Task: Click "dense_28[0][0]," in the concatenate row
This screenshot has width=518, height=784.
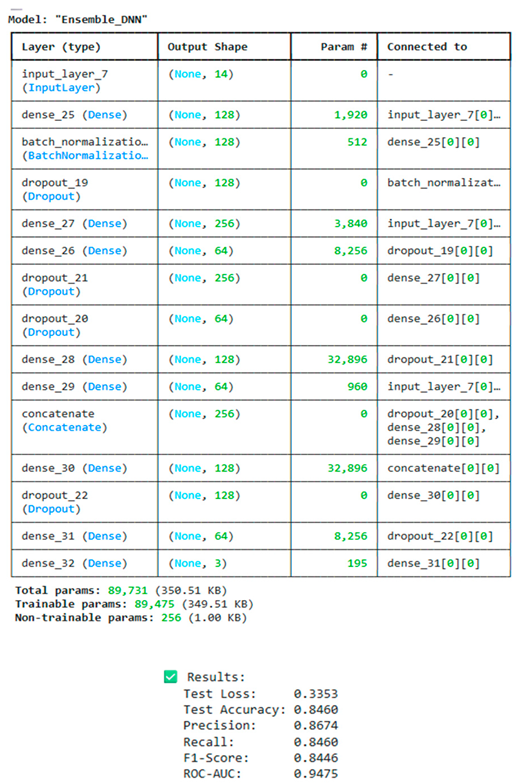Action: 436,428
